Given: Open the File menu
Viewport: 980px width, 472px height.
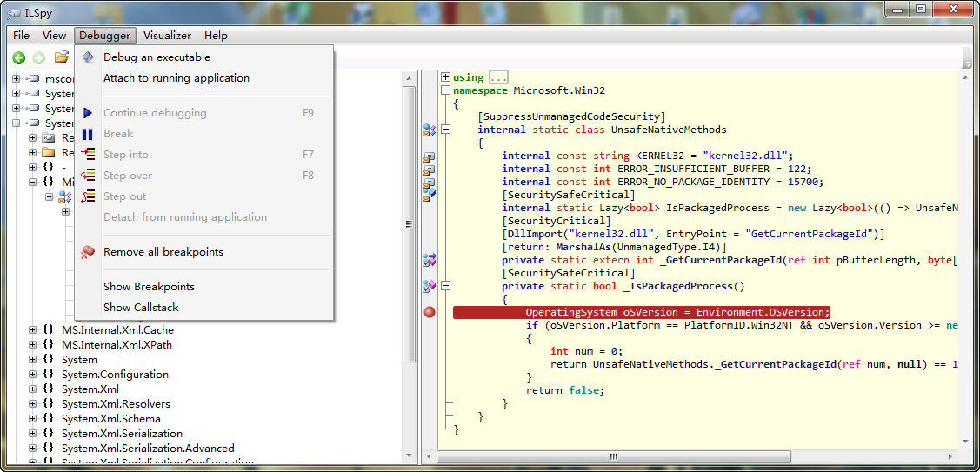Looking at the screenshot, I should [x=21, y=36].
